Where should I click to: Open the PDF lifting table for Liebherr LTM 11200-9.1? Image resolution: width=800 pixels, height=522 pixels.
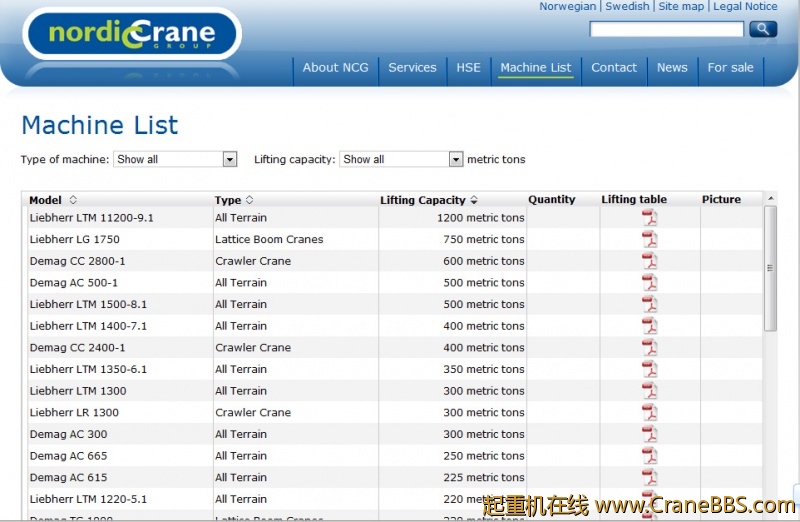649,218
